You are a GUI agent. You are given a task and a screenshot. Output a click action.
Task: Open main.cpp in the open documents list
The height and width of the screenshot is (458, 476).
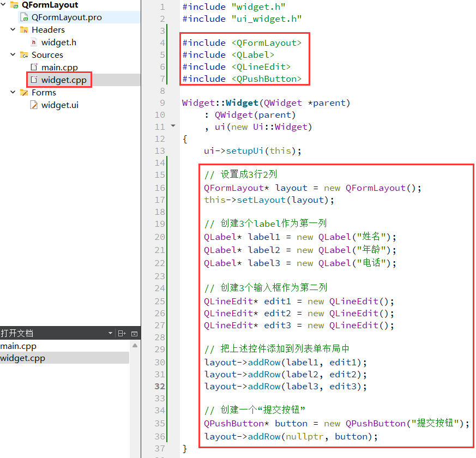tap(18, 346)
